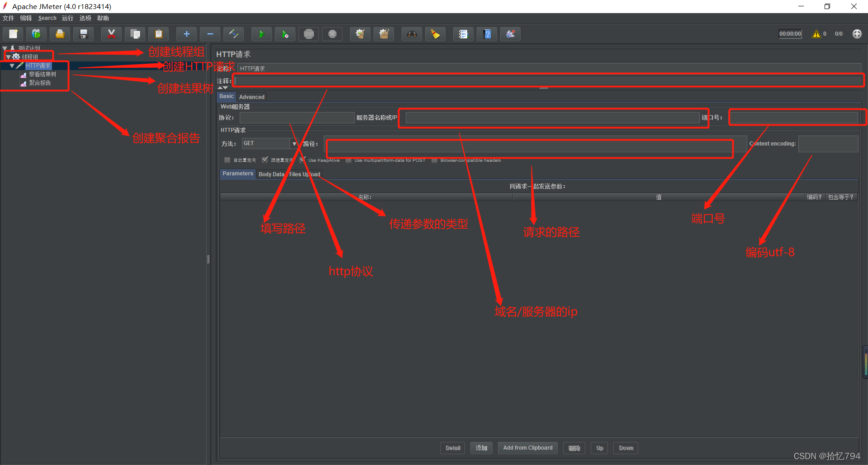This screenshot has width=868, height=465.
Task: Click the Paste clipboard icon
Action: point(158,34)
